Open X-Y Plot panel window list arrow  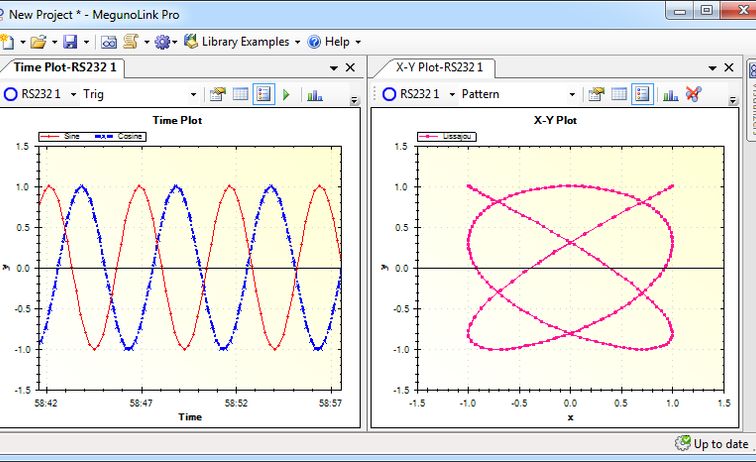[712, 68]
